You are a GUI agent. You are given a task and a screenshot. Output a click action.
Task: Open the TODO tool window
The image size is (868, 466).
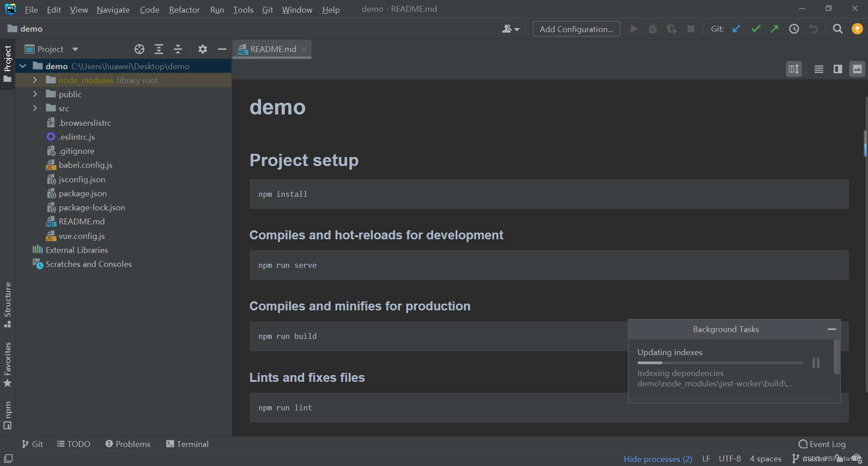(74, 444)
